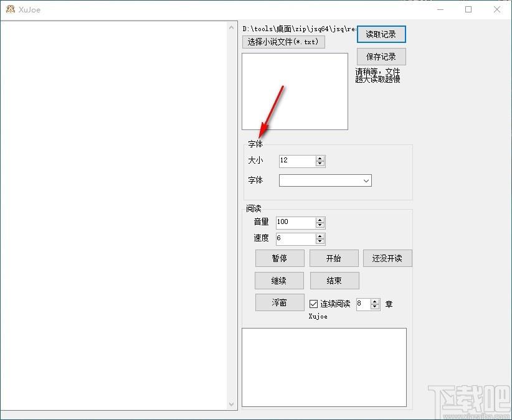
Task: Resume reading with the 继续 button
Action: (x=279, y=281)
